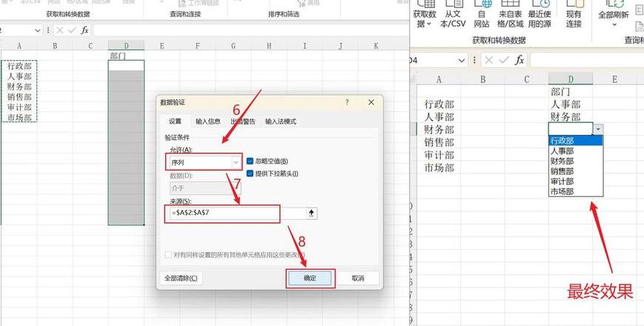
Task: Click cell 行政部 in right window column A
Action: pyautogui.click(x=439, y=104)
